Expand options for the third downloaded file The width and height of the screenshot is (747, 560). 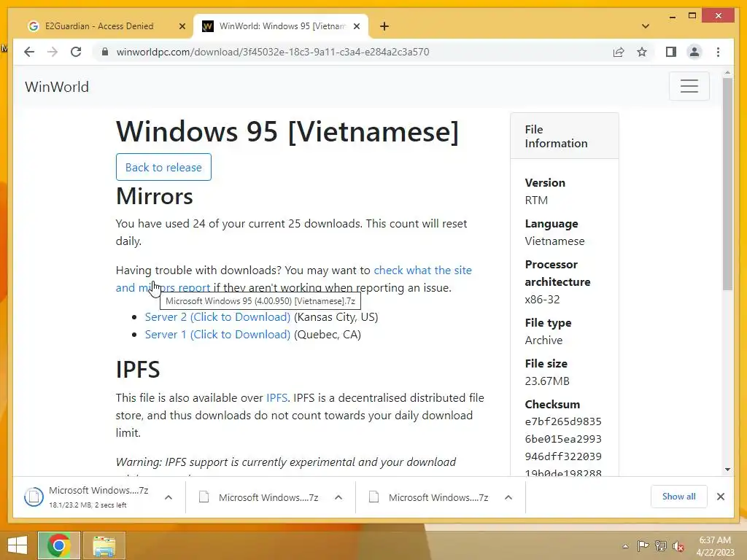tap(508, 497)
